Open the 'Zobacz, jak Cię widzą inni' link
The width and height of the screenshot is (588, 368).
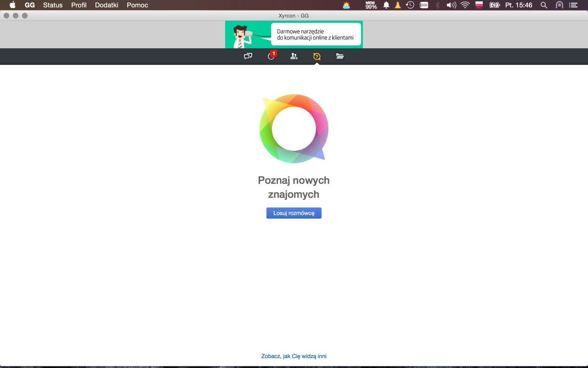point(294,356)
